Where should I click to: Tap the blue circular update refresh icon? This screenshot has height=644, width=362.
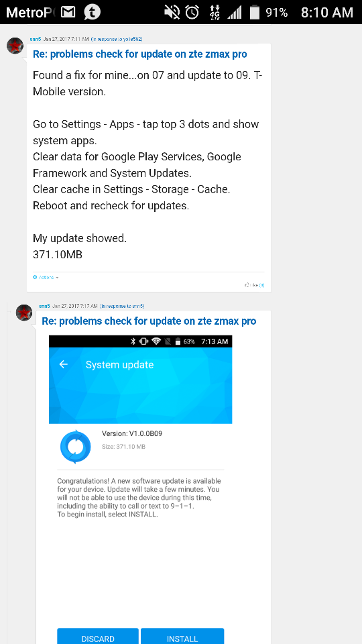[x=75, y=447]
